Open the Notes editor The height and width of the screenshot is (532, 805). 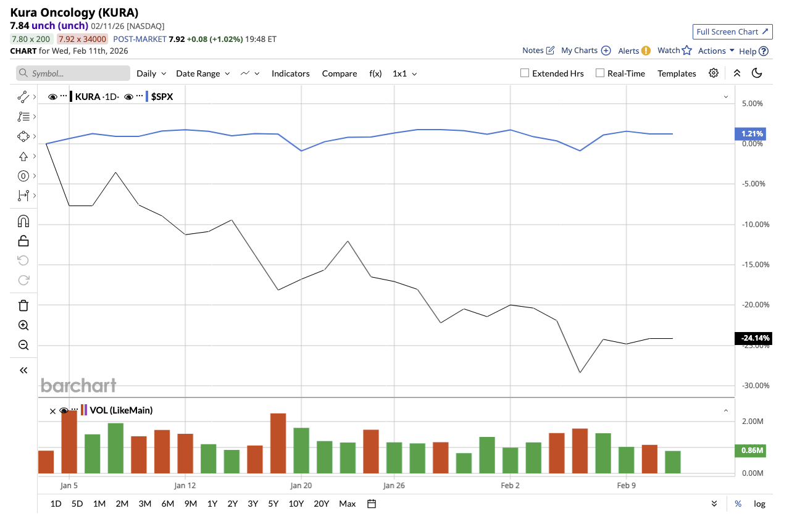click(538, 51)
